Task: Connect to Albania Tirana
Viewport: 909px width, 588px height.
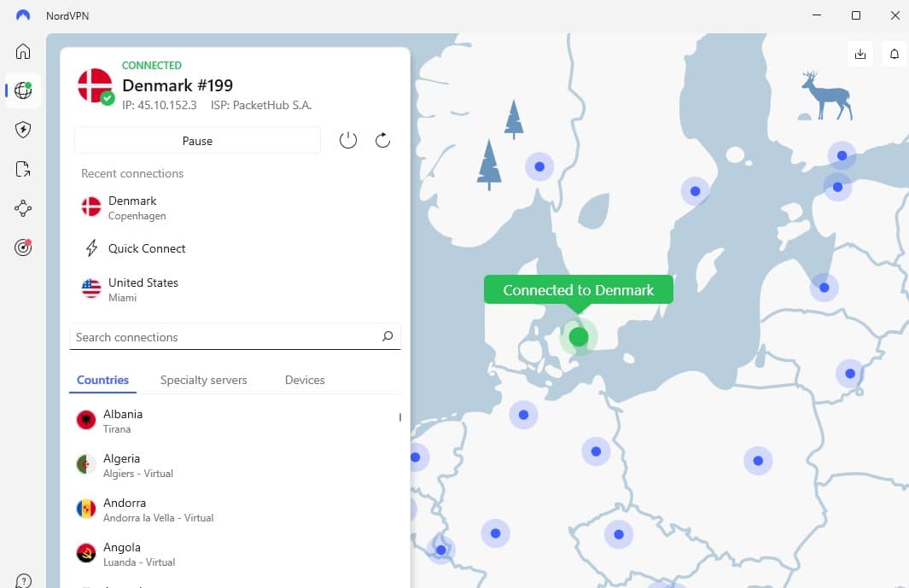Action: point(235,421)
